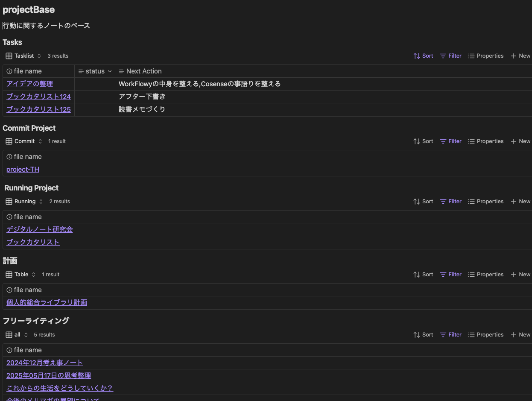Sort the Commit Project table
Screen dimensions: 532x401
coord(423,141)
